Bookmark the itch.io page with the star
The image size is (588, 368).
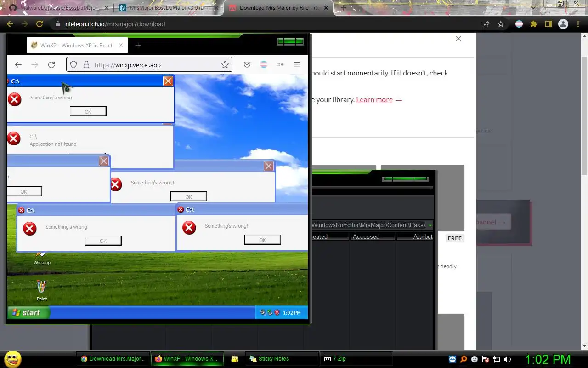(501, 24)
